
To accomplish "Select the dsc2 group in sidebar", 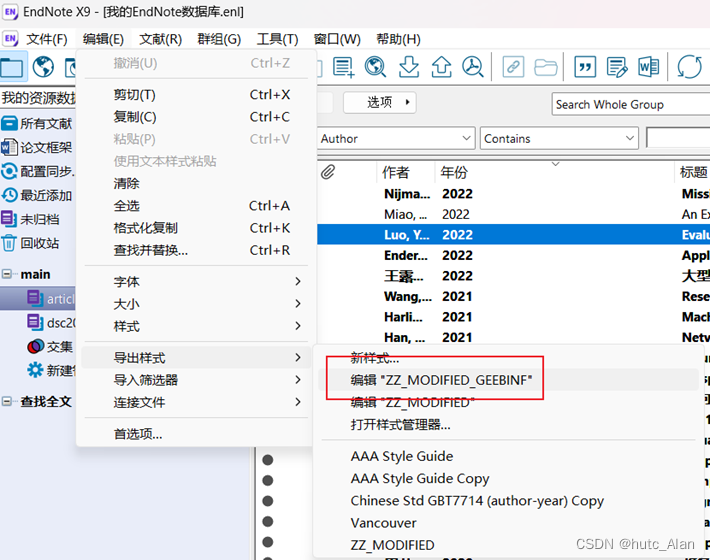I will [x=51, y=323].
